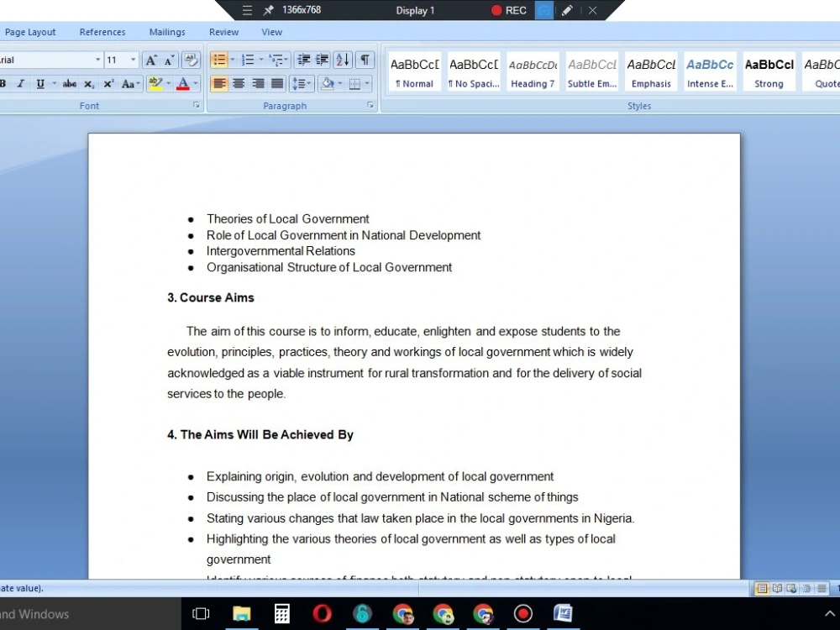Screen dimensions: 840x630
Task: Toggle italic formatting
Action: click(21, 83)
